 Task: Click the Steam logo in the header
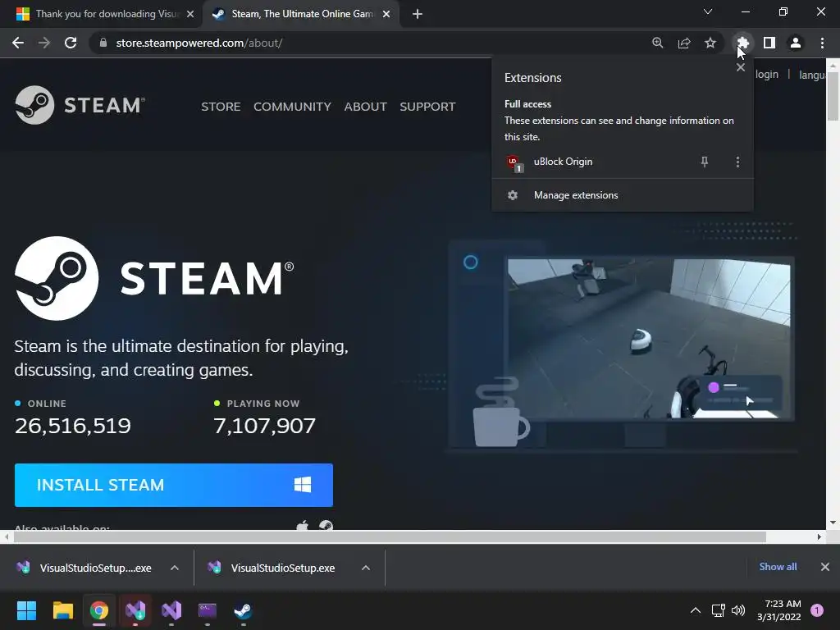tap(80, 105)
